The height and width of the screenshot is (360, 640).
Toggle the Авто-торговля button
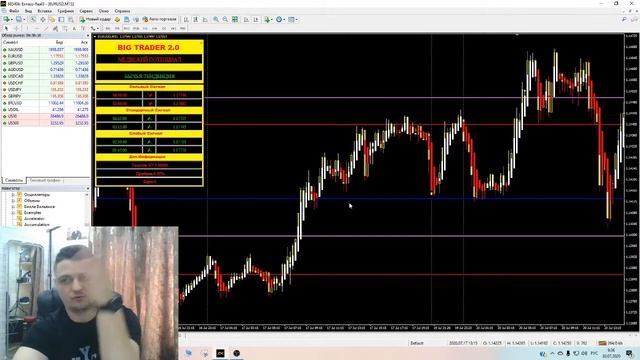pos(159,19)
